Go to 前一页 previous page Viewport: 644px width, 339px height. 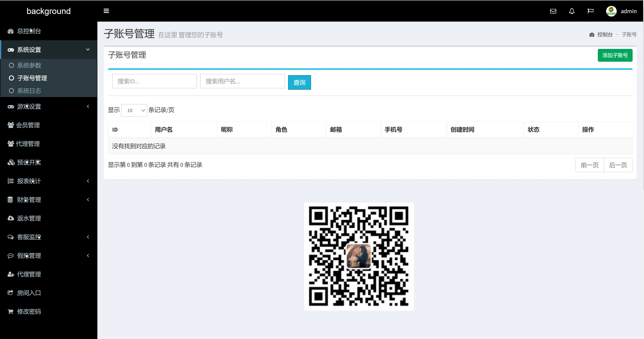[590, 165]
